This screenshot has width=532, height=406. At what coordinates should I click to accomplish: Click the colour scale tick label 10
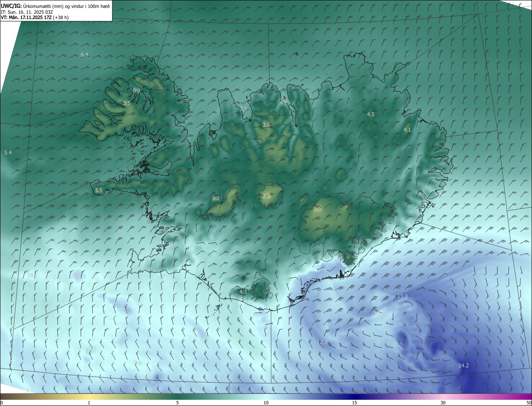pyautogui.click(x=266, y=403)
